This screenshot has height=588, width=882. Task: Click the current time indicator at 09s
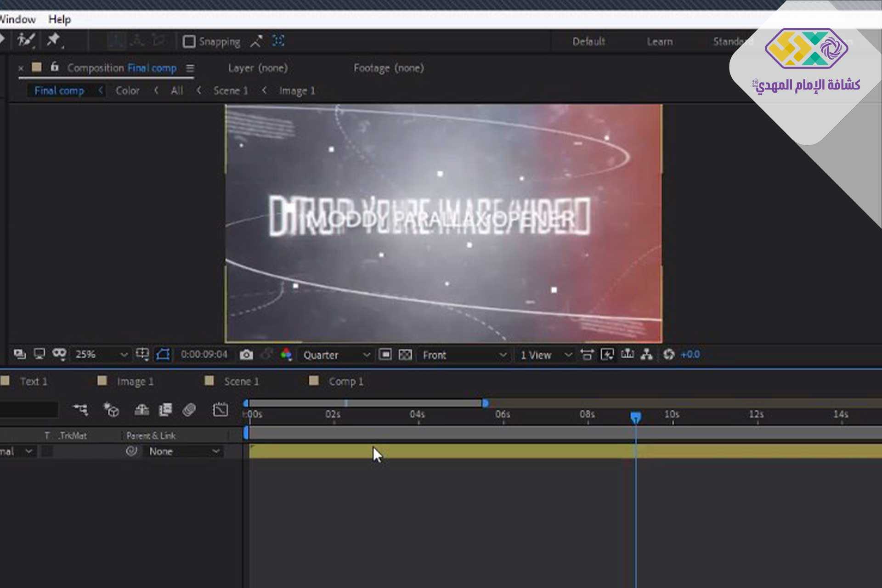[x=635, y=417]
